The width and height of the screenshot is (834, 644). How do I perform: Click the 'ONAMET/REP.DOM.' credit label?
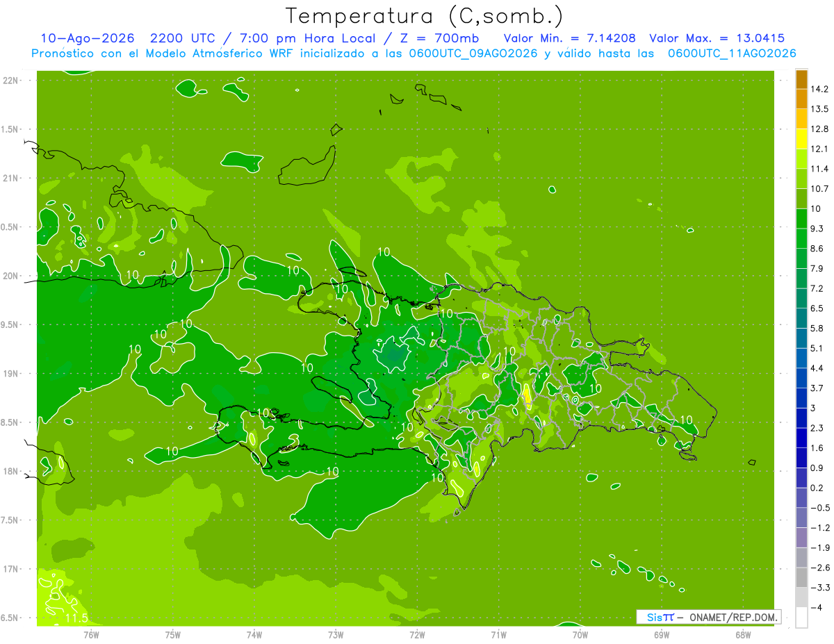point(733,617)
